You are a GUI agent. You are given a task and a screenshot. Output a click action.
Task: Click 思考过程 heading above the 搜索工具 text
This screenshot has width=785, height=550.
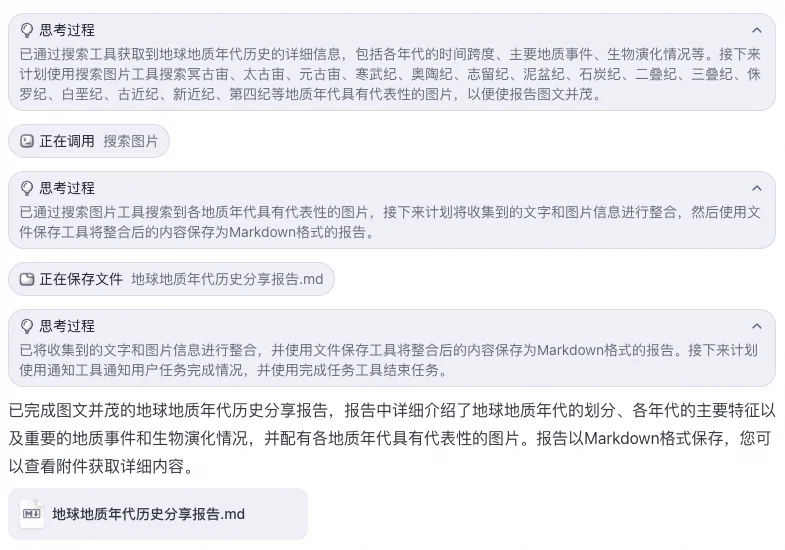[67, 30]
